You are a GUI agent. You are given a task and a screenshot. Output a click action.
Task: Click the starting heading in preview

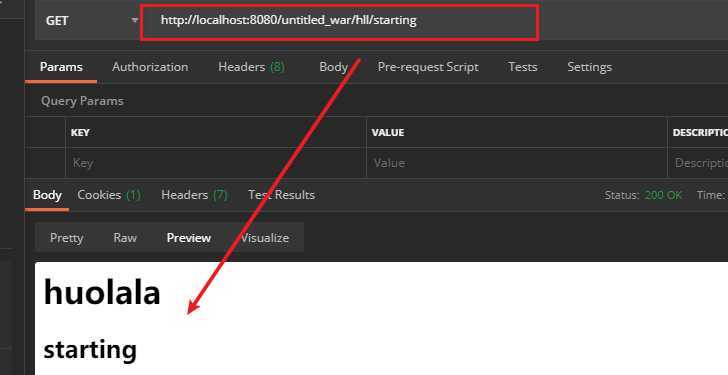[x=90, y=350]
